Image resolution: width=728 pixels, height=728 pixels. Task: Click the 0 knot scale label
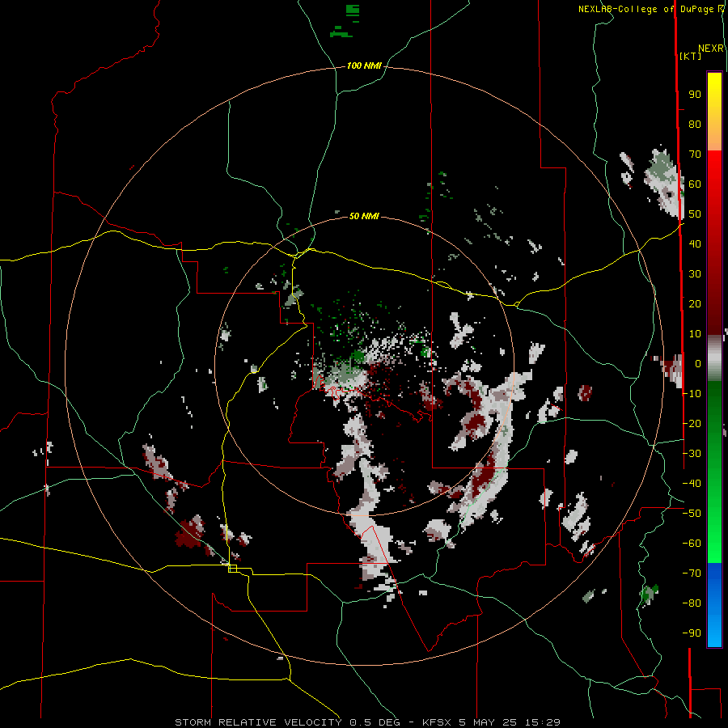pyautogui.click(x=698, y=364)
